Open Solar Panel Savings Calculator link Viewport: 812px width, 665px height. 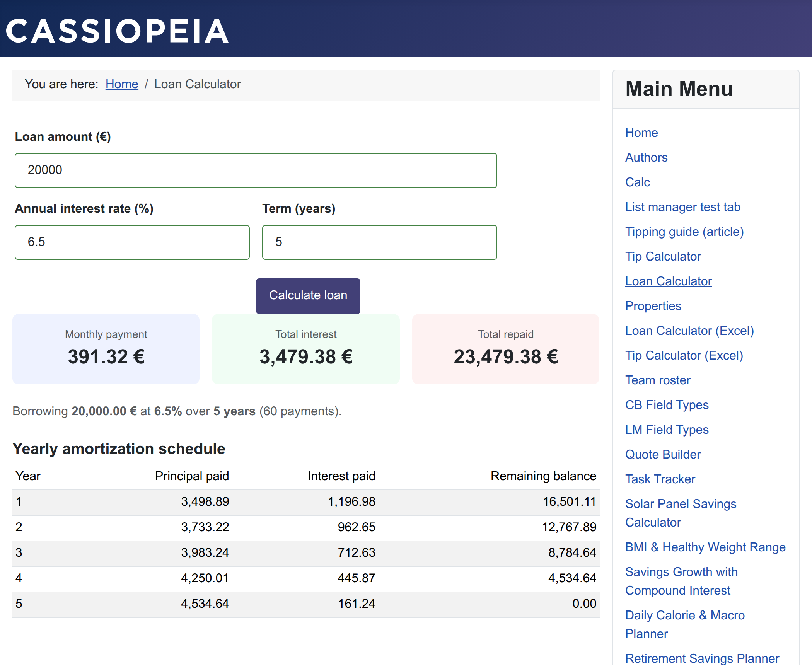[681, 513]
